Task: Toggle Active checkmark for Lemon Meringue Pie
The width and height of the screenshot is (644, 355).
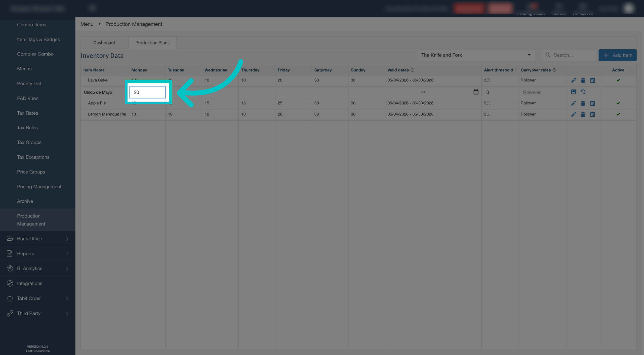Action: pos(618,114)
